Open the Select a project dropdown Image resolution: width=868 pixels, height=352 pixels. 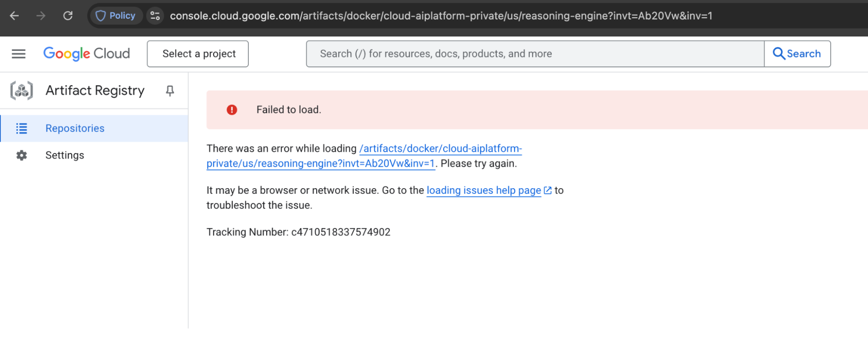coord(198,53)
